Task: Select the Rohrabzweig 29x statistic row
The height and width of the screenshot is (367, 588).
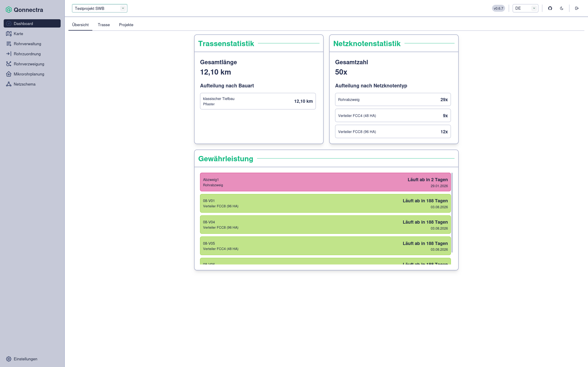Action: (393, 99)
